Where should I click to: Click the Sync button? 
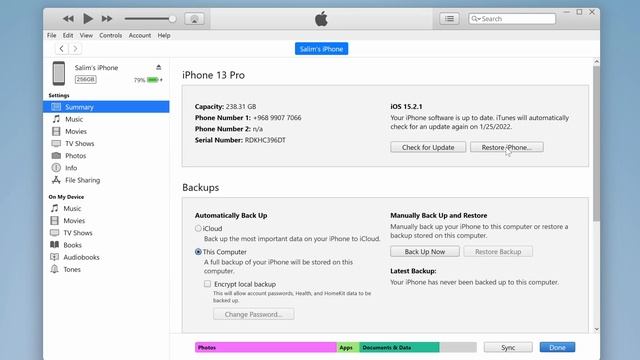pos(508,347)
